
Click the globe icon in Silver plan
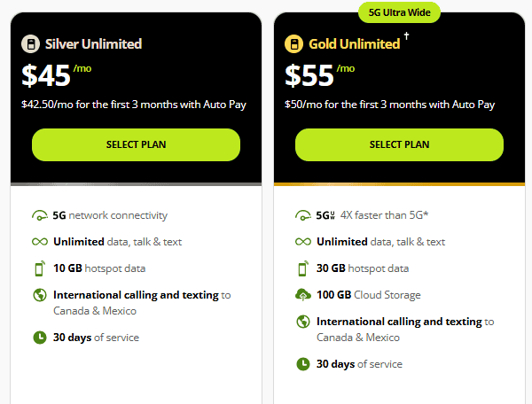39,295
